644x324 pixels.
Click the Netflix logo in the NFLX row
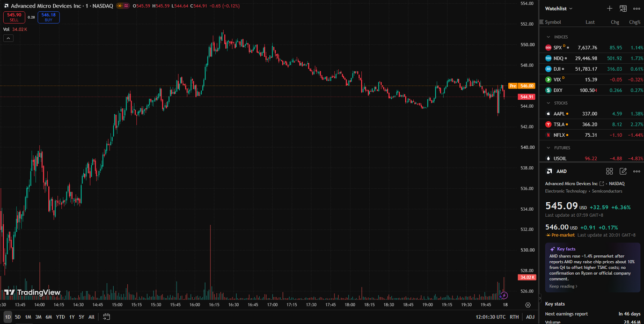548,135
